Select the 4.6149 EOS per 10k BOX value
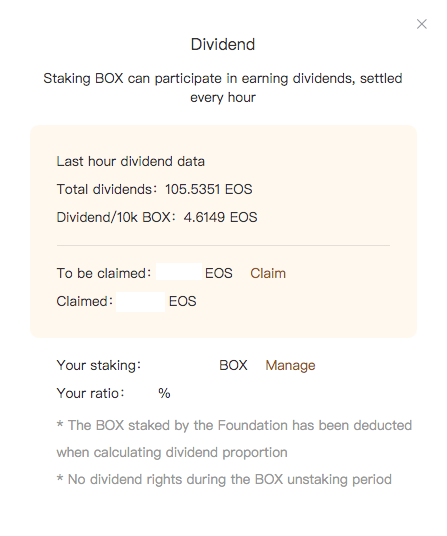This screenshot has height=536, width=447. tap(220, 217)
